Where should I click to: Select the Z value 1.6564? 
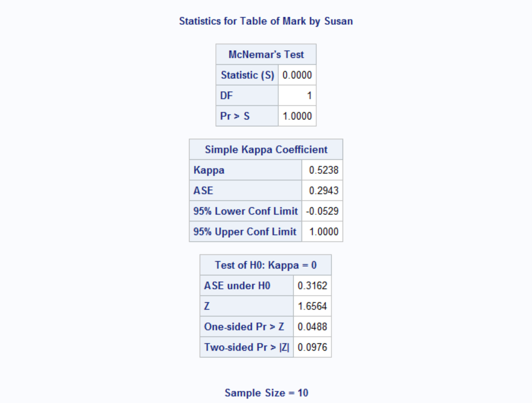pyautogui.click(x=313, y=306)
